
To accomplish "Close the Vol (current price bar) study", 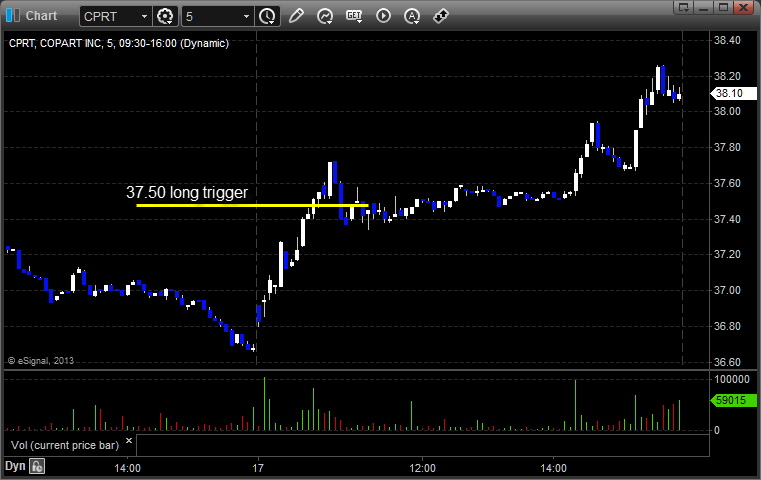I will [129, 441].
